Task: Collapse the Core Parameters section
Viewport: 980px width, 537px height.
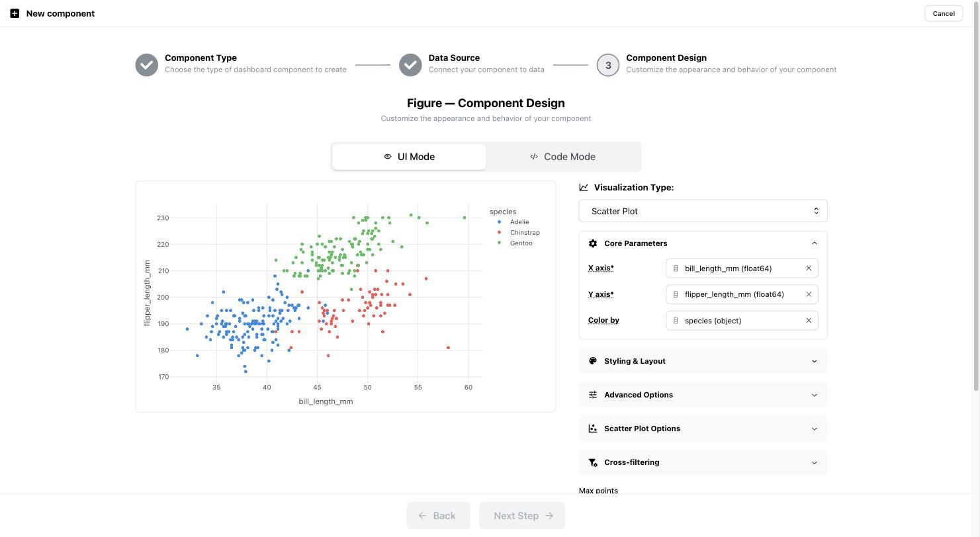Action: coord(703,243)
